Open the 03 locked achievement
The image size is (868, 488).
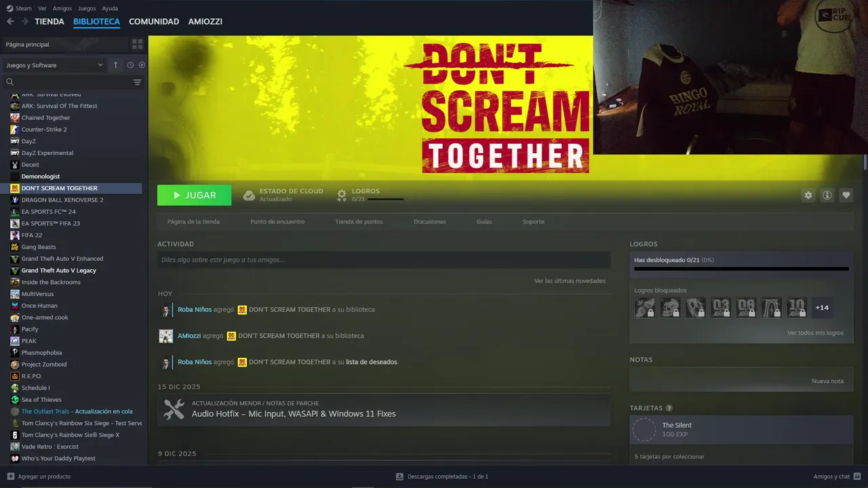click(721, 308)
